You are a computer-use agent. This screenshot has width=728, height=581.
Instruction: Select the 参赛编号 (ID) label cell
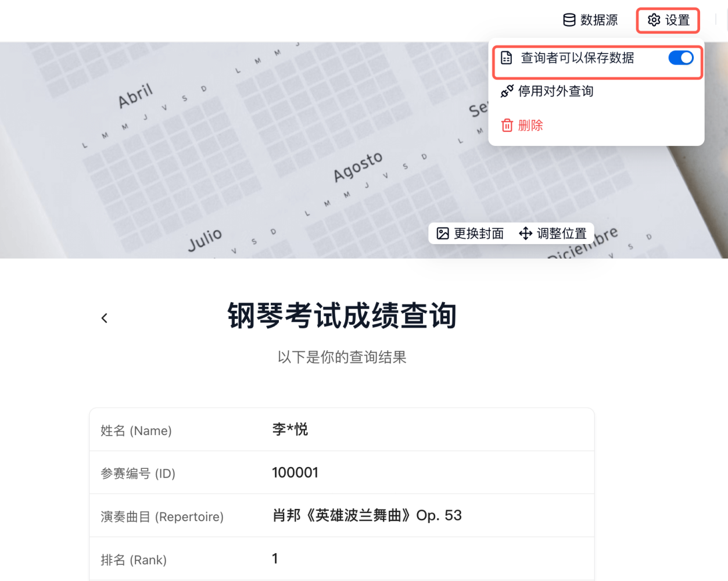(x=138, y=474)
